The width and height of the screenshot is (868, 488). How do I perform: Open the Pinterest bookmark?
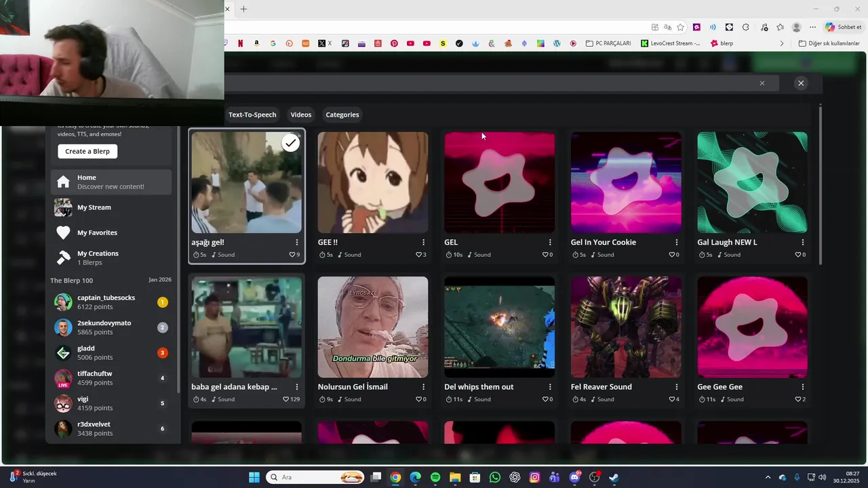(394, 43)
